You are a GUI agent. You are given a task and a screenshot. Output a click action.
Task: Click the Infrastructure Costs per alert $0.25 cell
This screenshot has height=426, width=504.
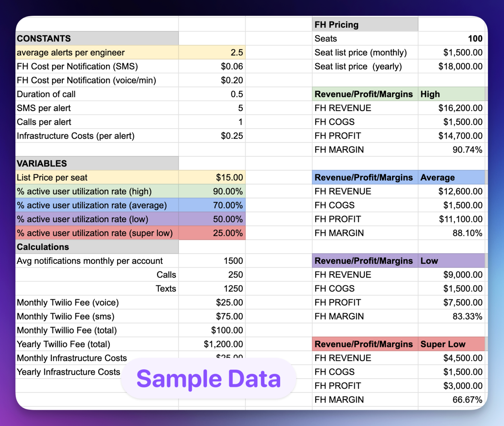pos(212,135)
